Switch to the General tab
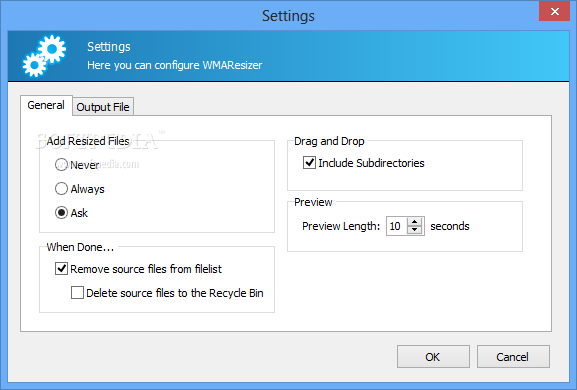The width and height of the screenshot is (577, 390). (46, 105)
